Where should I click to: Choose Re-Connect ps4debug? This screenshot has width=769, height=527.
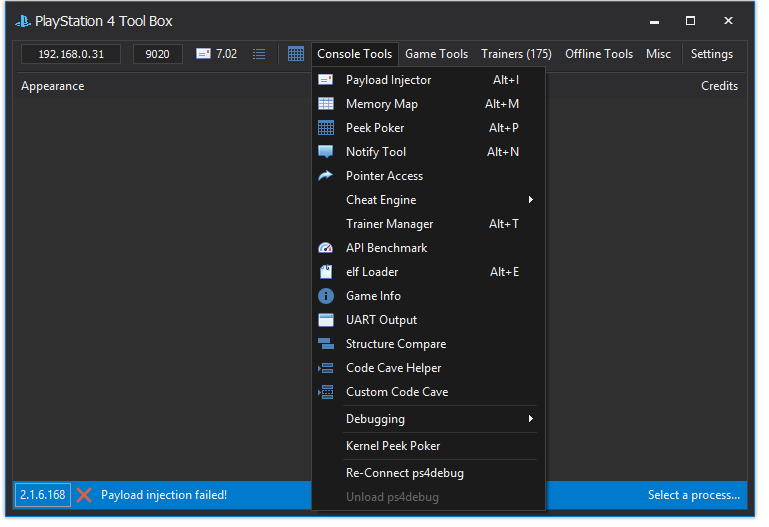[x=428, y=473]
